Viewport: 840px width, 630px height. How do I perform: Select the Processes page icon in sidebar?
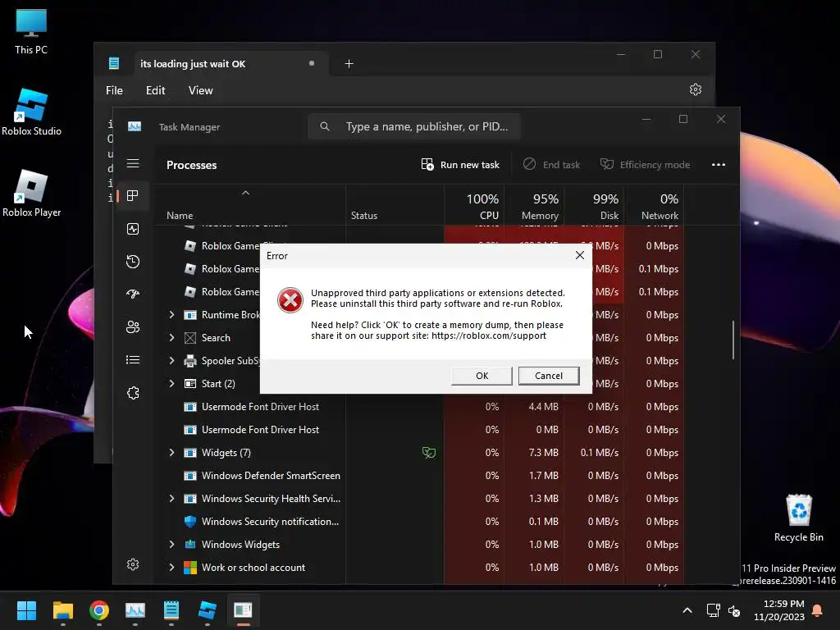(133, 195)
